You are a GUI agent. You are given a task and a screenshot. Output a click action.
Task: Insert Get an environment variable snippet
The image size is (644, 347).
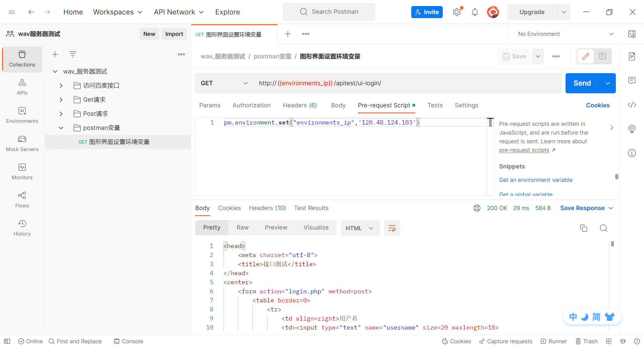coord(536,180)
